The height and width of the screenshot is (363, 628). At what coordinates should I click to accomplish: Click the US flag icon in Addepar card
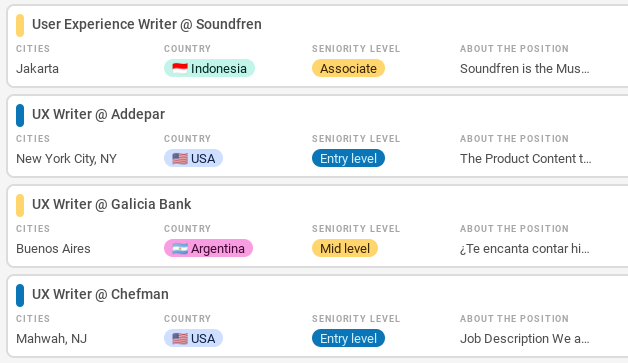click(180, 159)
